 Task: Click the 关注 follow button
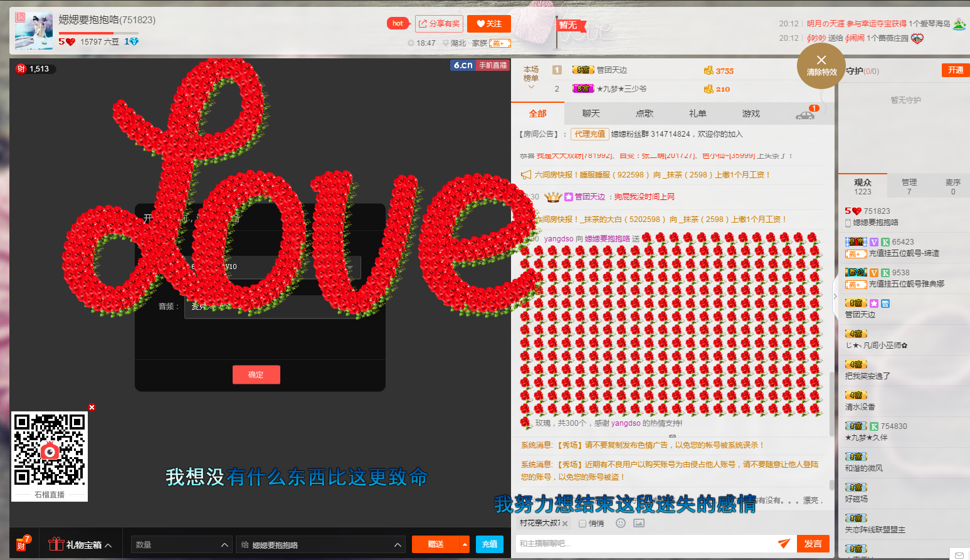[489, 24]
